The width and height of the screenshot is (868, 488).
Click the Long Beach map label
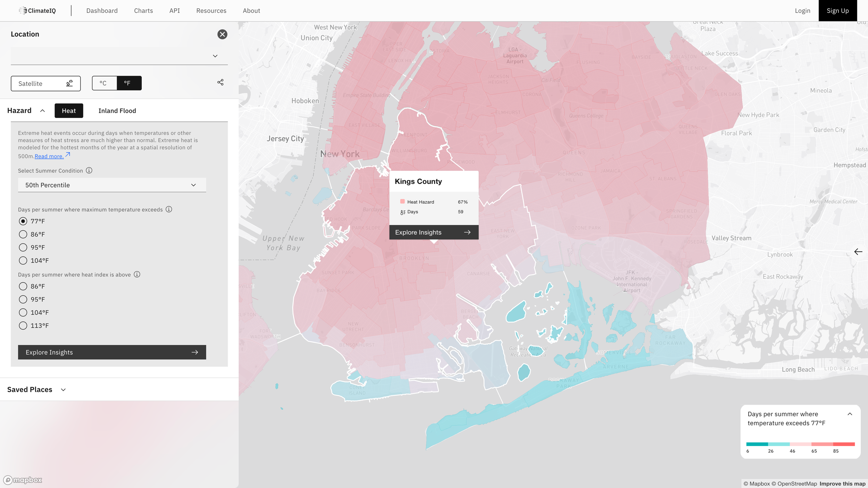798,370
